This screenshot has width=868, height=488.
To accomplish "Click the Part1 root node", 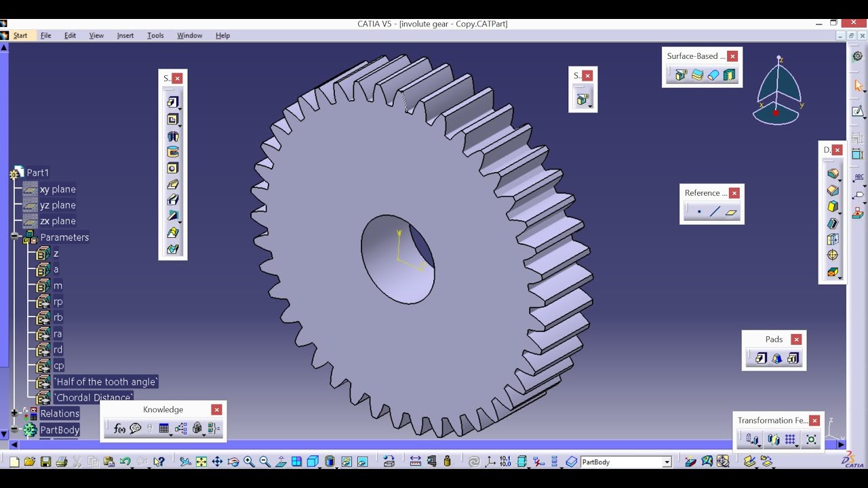I will tap(37, 173).
